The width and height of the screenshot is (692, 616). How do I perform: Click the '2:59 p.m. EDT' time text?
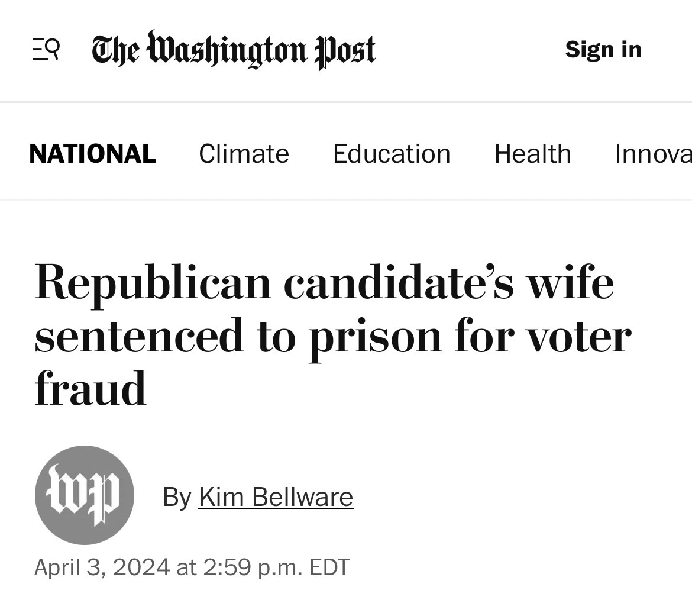pyautogui.click(x=276, y=567)
